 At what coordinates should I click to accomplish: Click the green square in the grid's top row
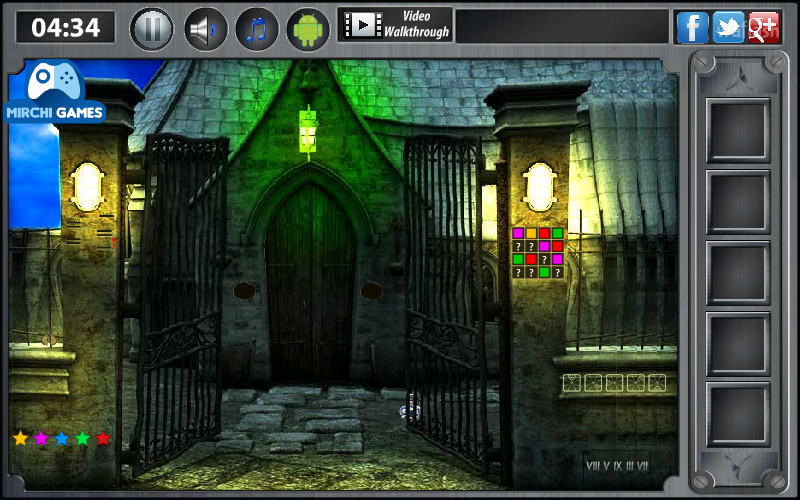pyautogui.click(x=558, y=233)
